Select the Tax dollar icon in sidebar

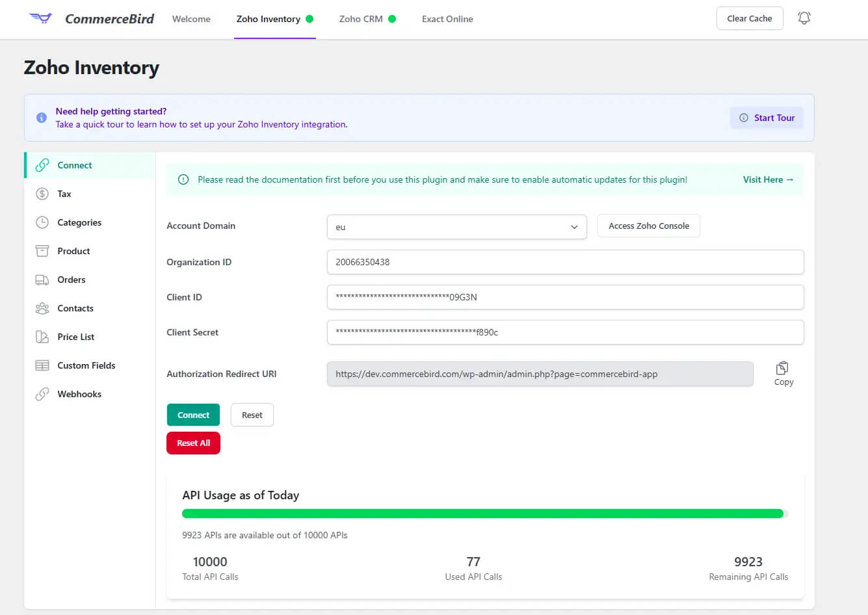[42, 194]
